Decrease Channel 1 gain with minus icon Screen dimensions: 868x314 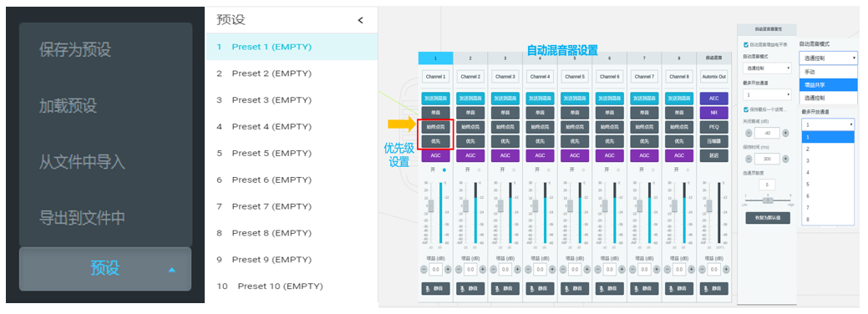click(424, 269)
